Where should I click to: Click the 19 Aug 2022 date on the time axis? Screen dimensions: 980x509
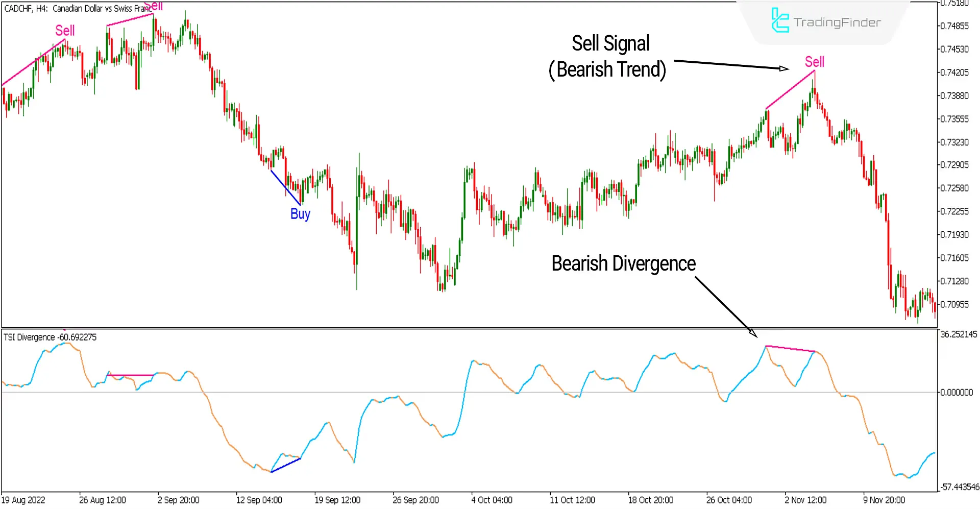24,500
